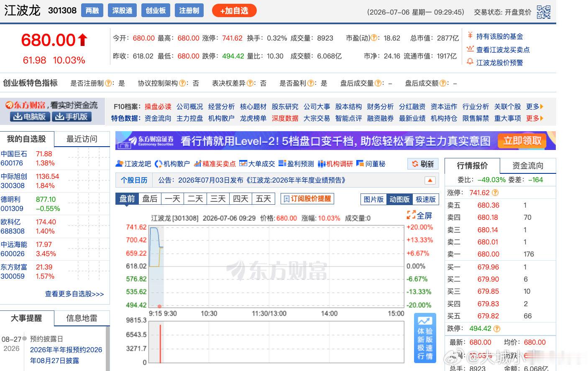Click the 中际旭创 mini chart thumbnail
Viewport: 588px width, 371px height.
click(x=89, y=181)
